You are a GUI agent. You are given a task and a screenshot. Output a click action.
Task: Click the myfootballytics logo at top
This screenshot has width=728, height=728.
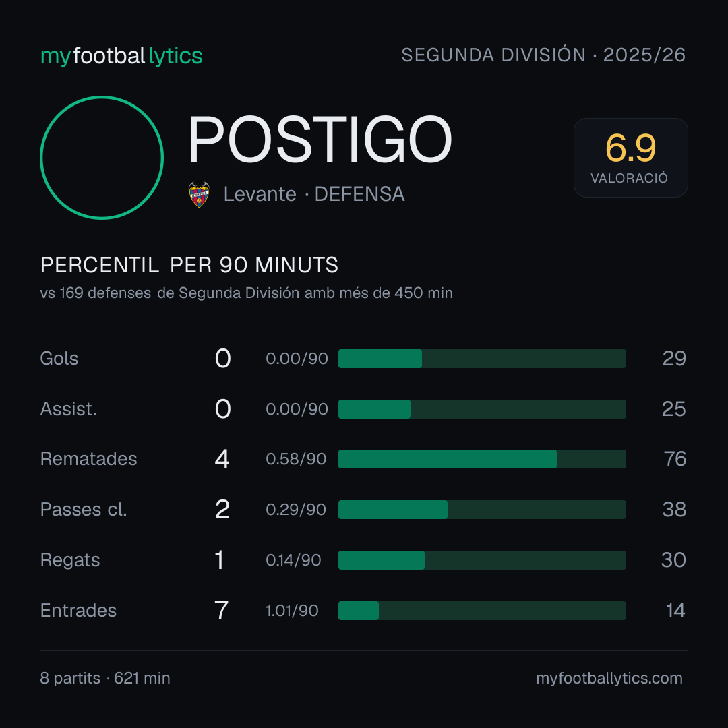[x=121, y=56]
